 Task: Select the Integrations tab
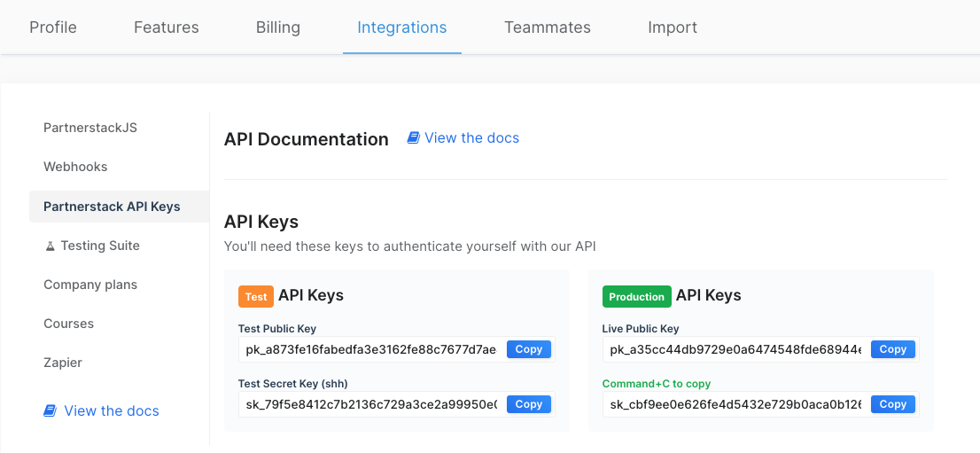402,27
